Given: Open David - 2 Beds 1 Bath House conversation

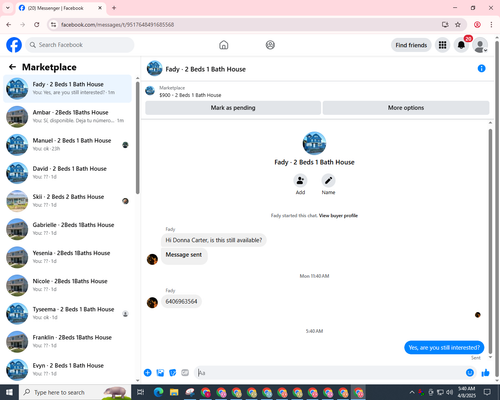Looking at the screenshot, I should pyautogui.click(x=67, y=173).
